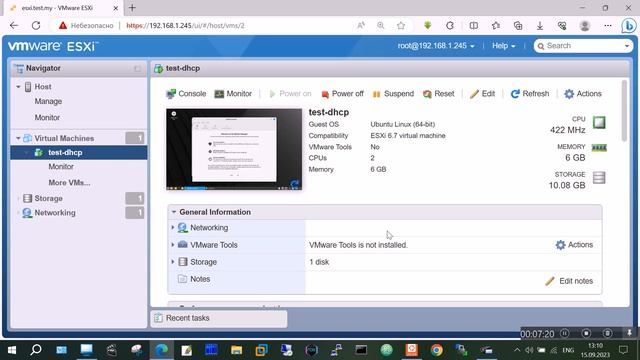640x360 pixels.
Task: Open a new browser tab
Action: pyautogui.click(x=132, y=8)
